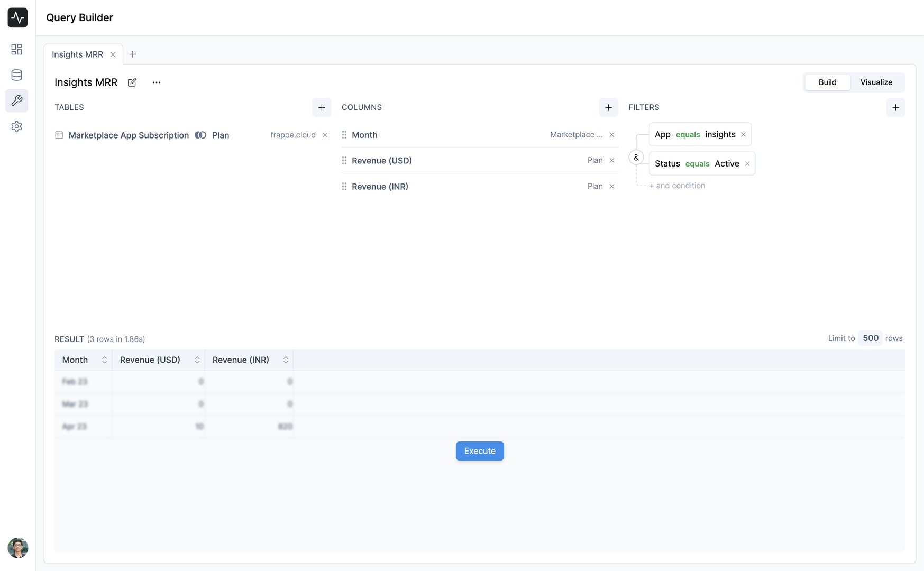
Task: Open the Data Sources sidebar icon
Action: 16,75
